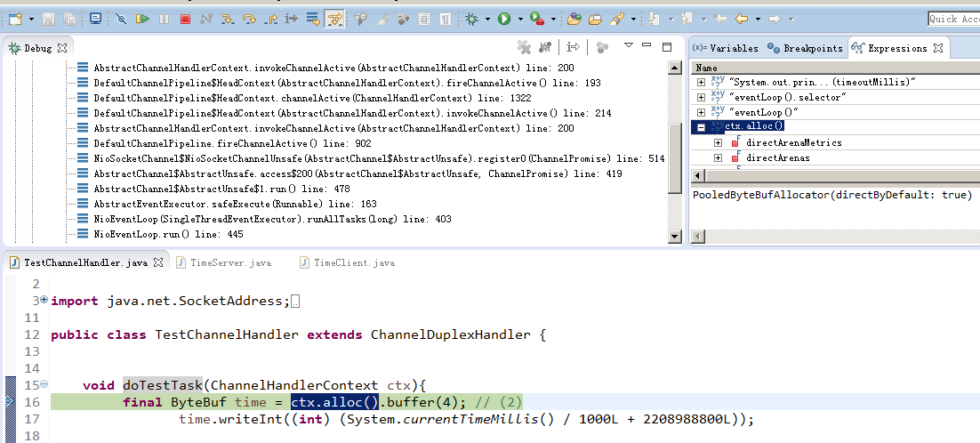Toggle Skip All Breakpoints in toolbar
This screenshot has width=980, height=443.
coord(121,20)
